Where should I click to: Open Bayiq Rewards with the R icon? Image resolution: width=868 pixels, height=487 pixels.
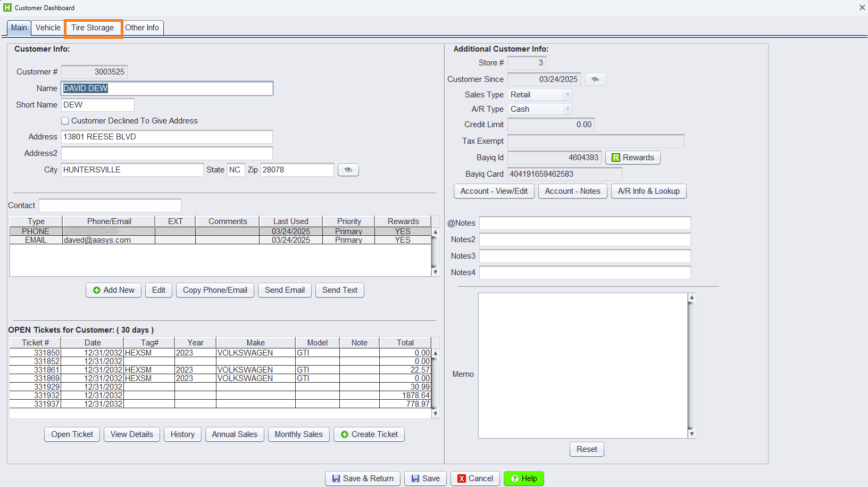click(x=632, y=158)
